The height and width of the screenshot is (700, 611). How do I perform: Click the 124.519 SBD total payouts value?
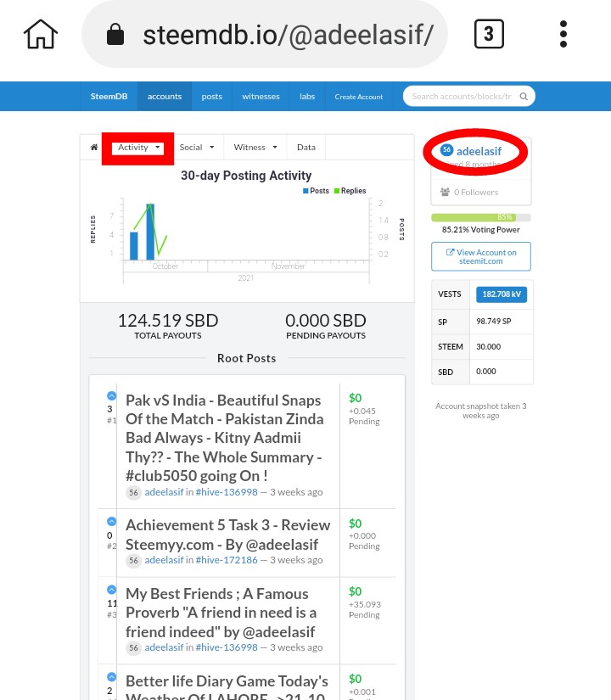click(168, 321)
